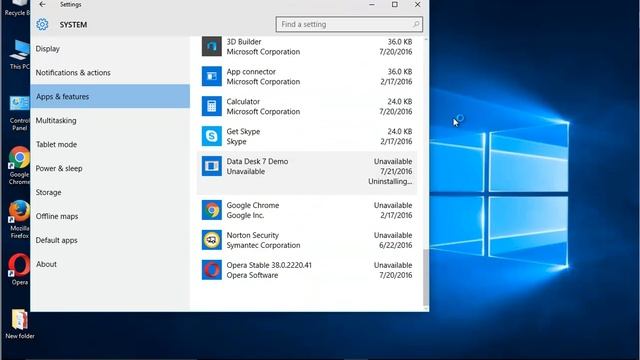The height and width of the screenshot is (360, 640).
Task: Select the Norton Security name text
Action: tap(253, 235)
